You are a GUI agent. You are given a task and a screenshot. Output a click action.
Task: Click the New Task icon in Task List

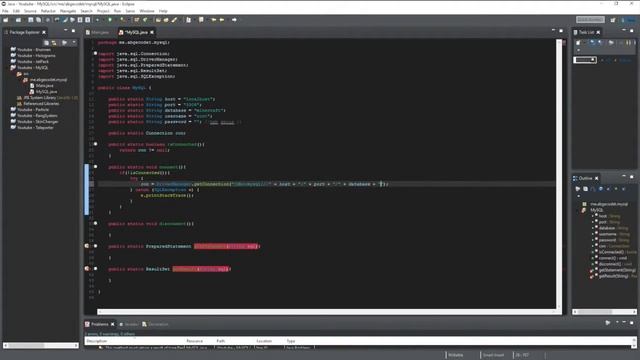(578, 42)
